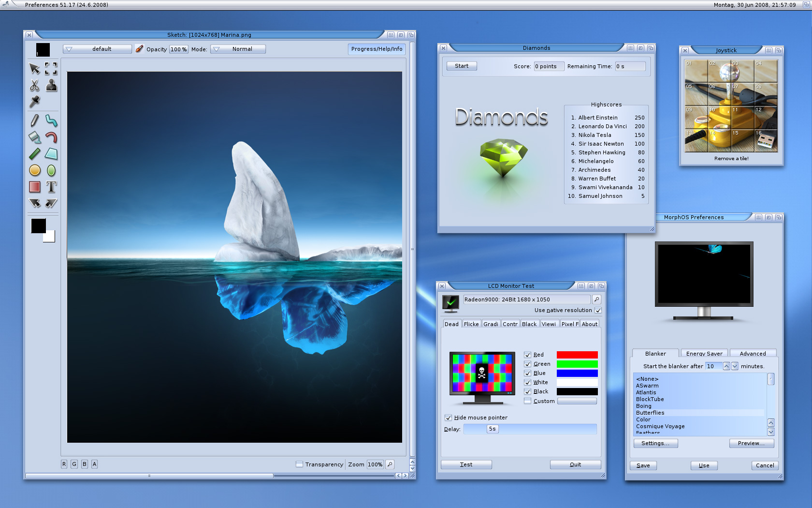Open the Mode 'Normal' dropdown
This screenshot has height=508, width=812.
coord(238,49)
